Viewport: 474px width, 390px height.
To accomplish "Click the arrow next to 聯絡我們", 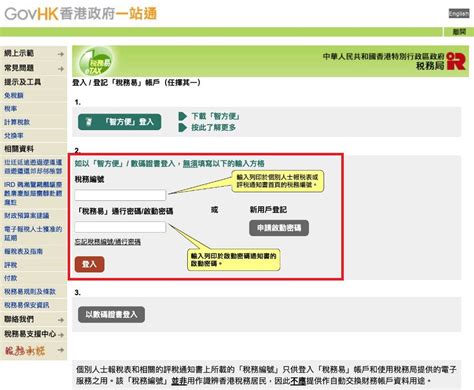I will click(x=60, y=320).
